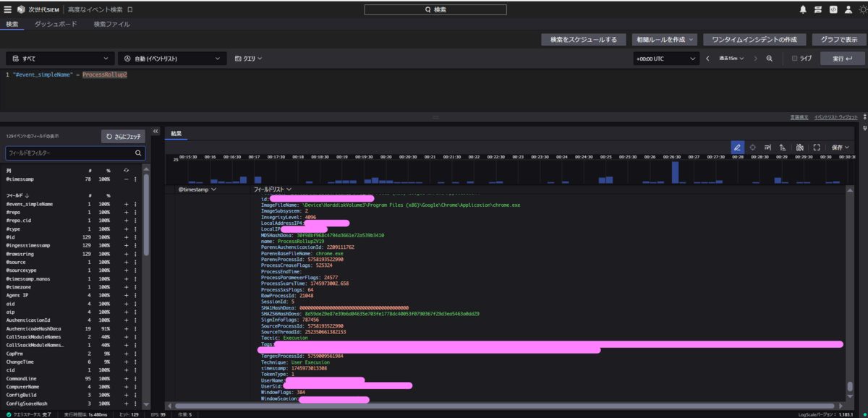Toggle the light/dark theme sun icon
The width and height of the screenshot is (868, 418).
click(861, 9)
